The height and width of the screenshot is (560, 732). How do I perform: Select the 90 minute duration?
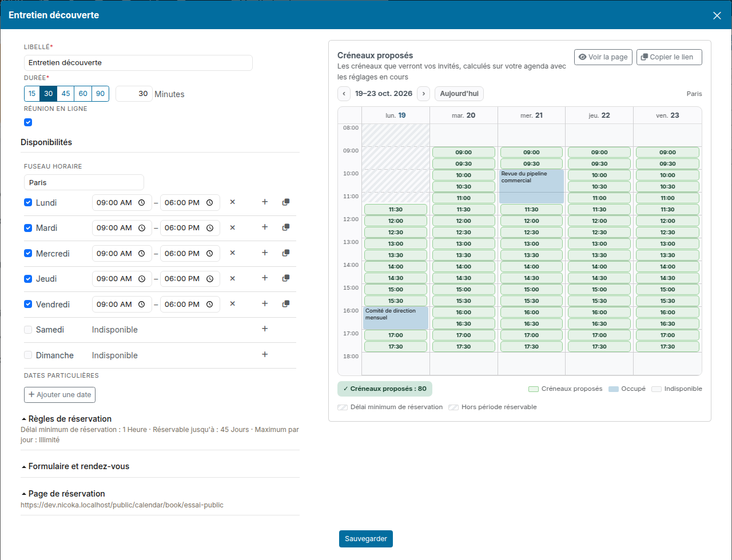tap(100, 94)
